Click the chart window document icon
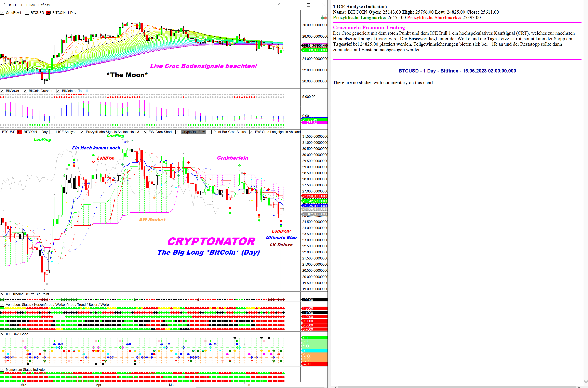This screenshot has height=388, width=588. point(3,5)
